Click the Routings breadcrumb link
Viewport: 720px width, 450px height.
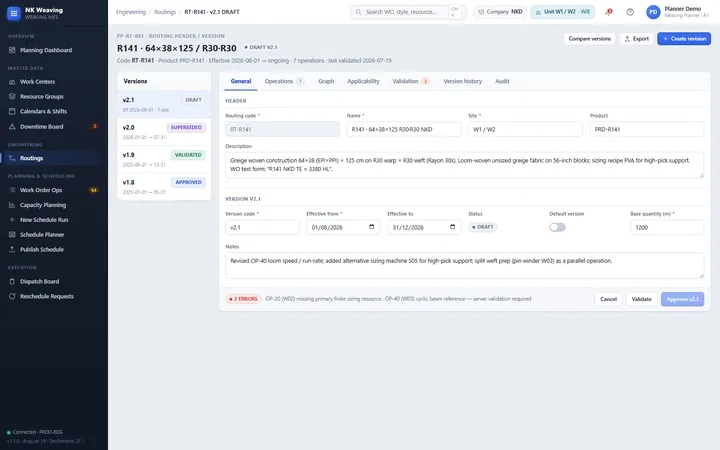[165, 12]
